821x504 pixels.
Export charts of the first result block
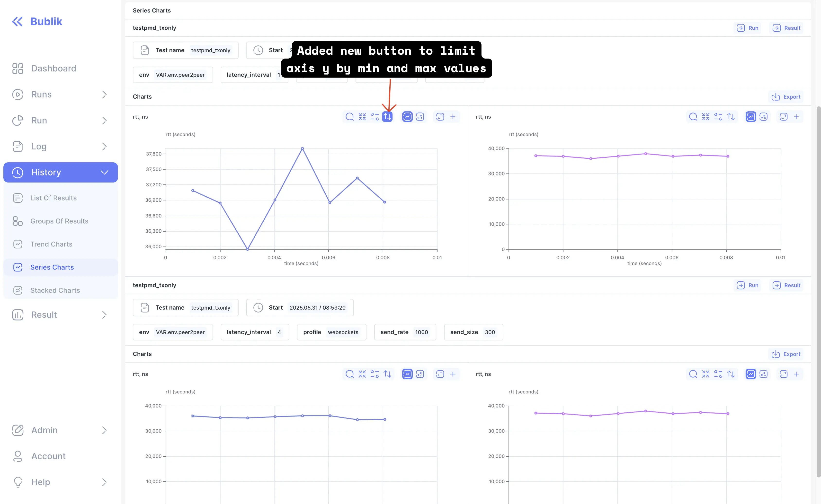tap(786, 97)
